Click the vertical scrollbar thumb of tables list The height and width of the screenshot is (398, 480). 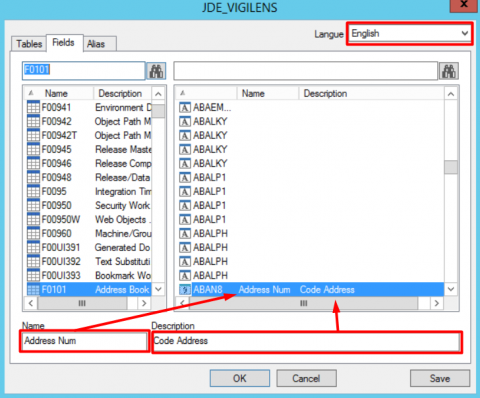(158, 111)
